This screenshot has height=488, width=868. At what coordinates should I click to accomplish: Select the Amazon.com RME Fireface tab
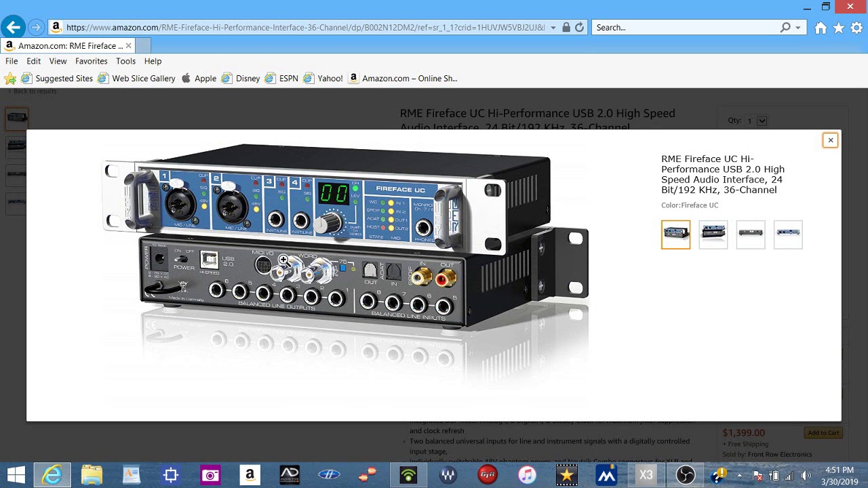[68, 45]
